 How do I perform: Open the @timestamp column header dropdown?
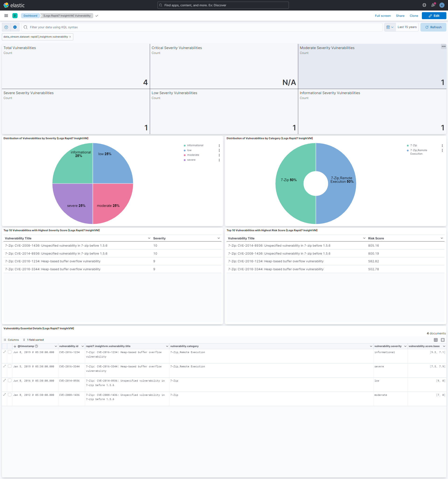[x=56, y=346]
